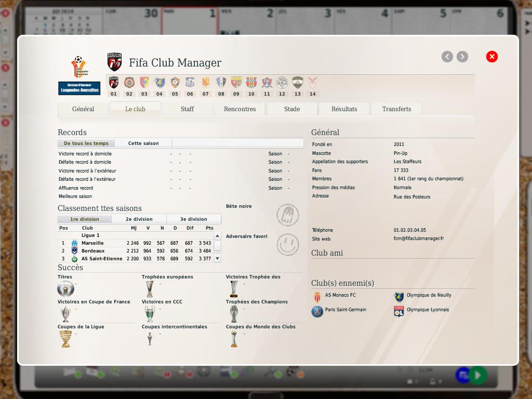Select club crest number 11

(x=267, y=83)
